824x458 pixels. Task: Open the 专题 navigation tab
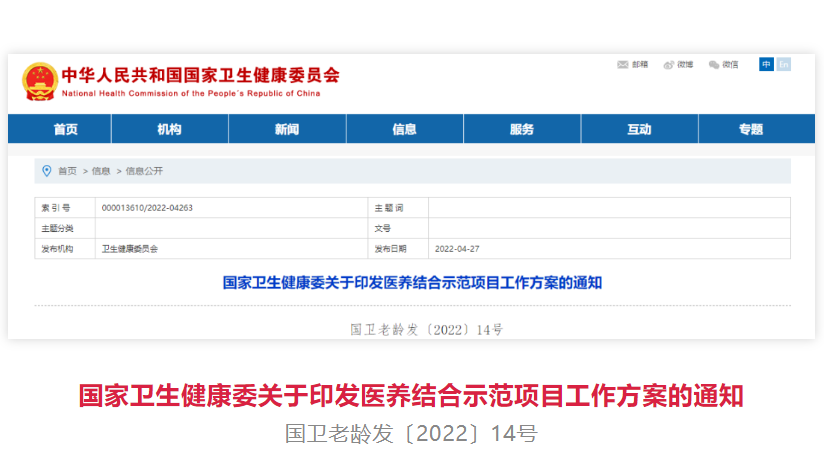click(750, 130)
